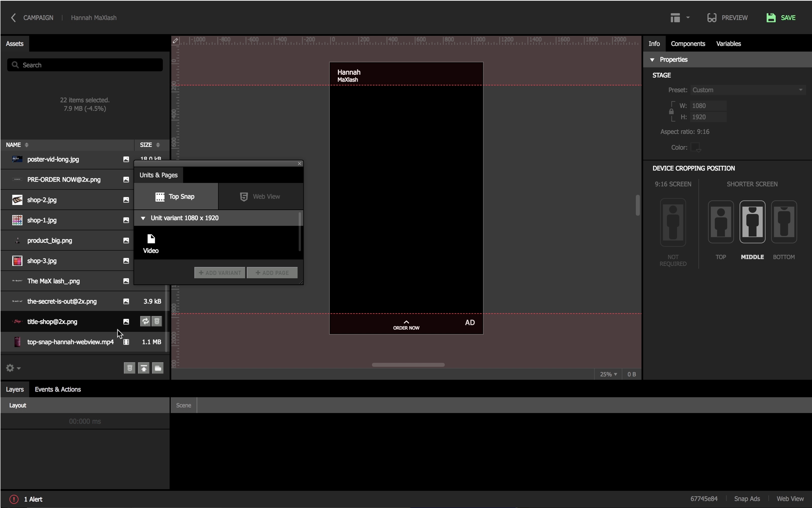The image size is (812, 508).
Task: Open the Preset dropdown showing Custom
Action: tap(747, 89)
